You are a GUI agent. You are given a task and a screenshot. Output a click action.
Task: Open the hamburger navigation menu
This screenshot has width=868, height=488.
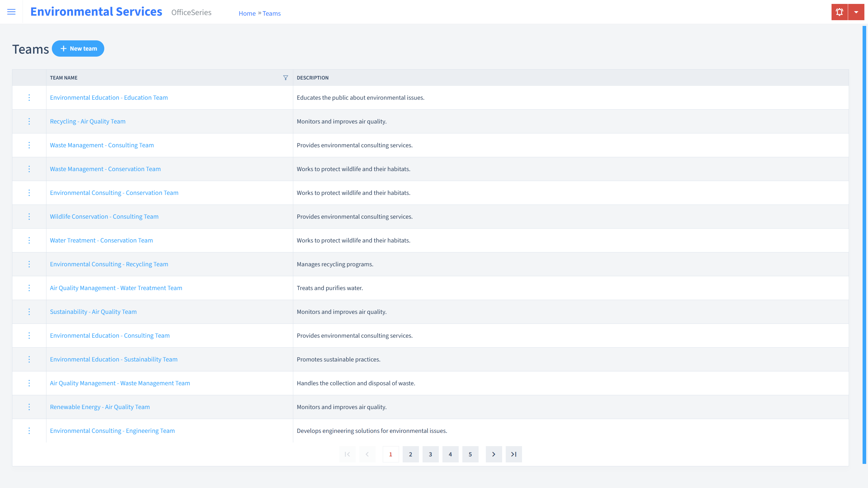(11, 12)
